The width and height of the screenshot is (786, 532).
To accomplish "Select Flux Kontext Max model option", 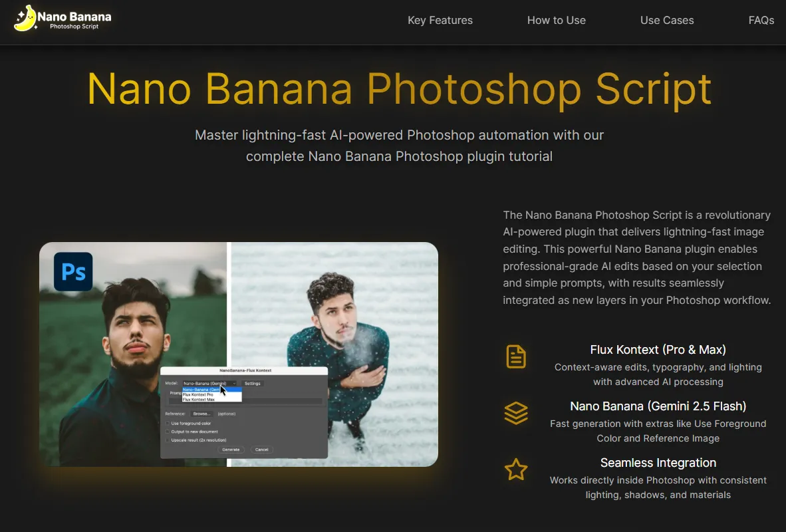I will click(199, 400).
